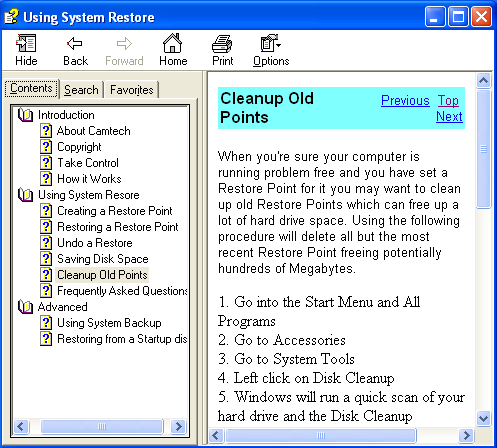Click the Take Control topic icon

coord(46,163)
